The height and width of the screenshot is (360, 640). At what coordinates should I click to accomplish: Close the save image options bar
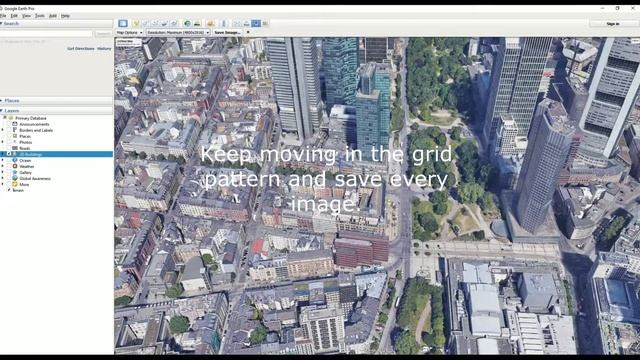click(x=248, y=32)
